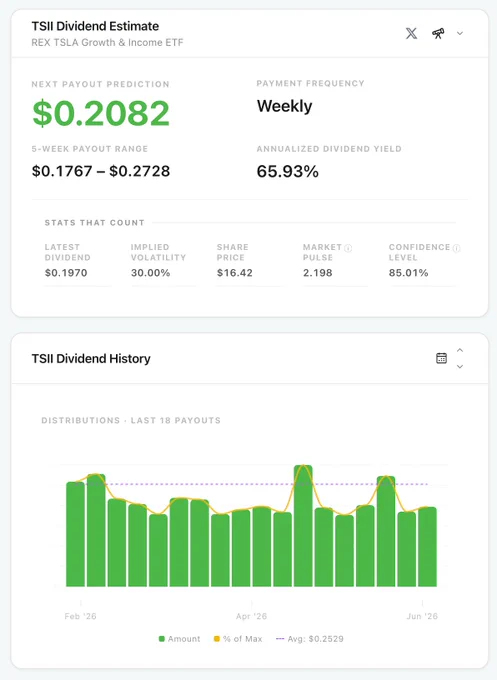This screenshot has height=680, width=497.
Task: Click the up chevron in Dividend History
Action: pos(460,350)
